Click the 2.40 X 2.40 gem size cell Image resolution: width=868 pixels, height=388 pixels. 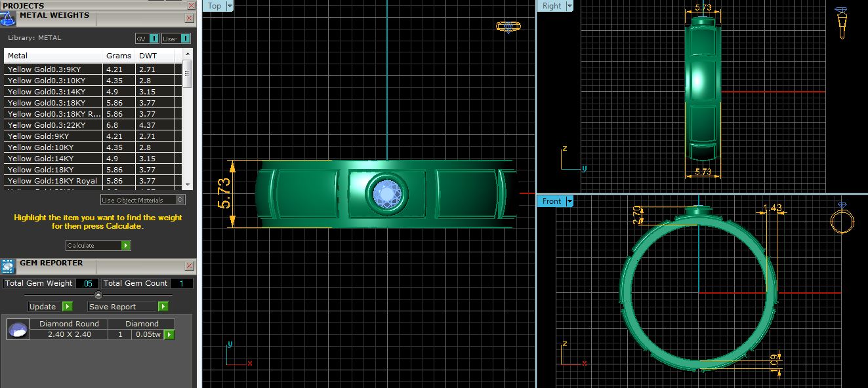(x=70, y=334)
